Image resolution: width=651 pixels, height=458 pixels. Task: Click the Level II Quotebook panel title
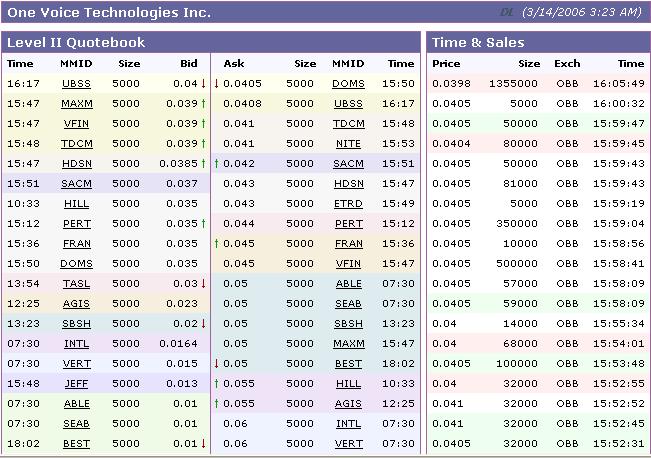pos(76,42)
